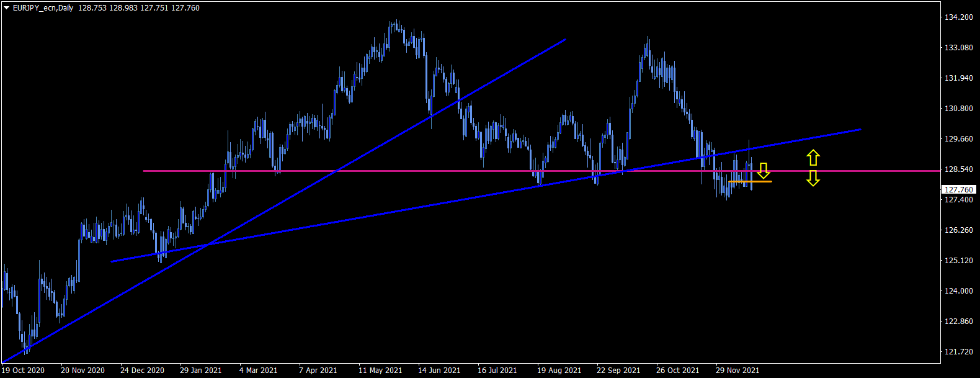
Task: Click the 19 Oct 2020 date label
Action: [x=23, y=371]
